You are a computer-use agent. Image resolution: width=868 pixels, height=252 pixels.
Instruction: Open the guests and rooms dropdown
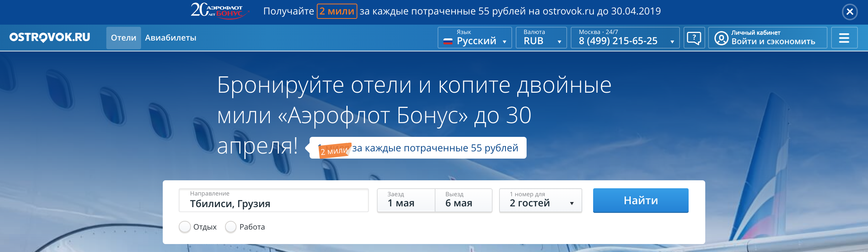(x=541, y=200)
